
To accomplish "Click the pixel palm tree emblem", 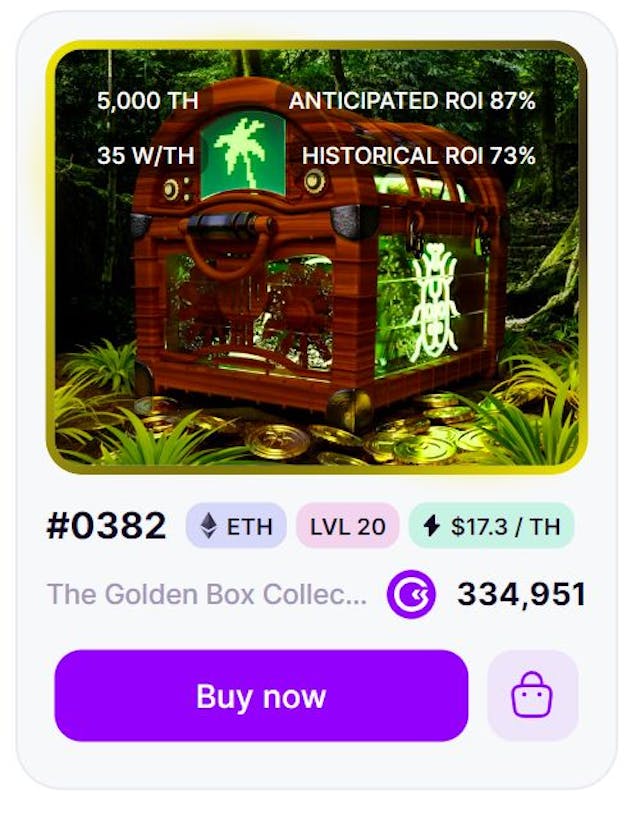I will click(x=242, y=153).
